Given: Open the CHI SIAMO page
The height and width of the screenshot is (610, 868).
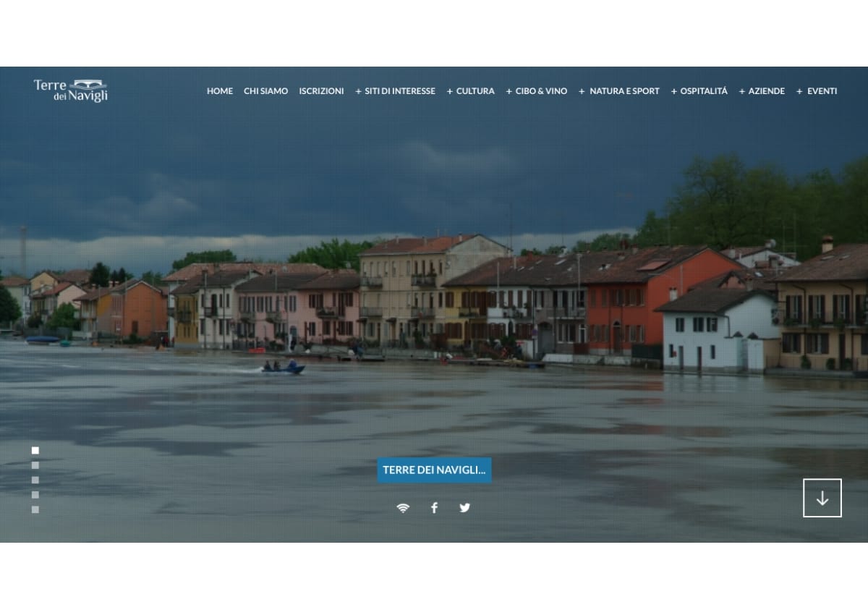Looking at the screenshot, I should pyautogui.click(x=265, y=91).
